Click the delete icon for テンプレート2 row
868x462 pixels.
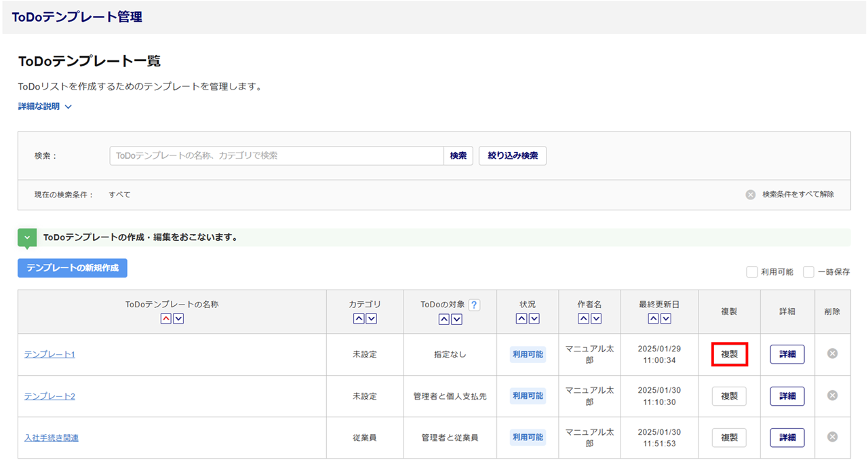click(x=832, y=396)
